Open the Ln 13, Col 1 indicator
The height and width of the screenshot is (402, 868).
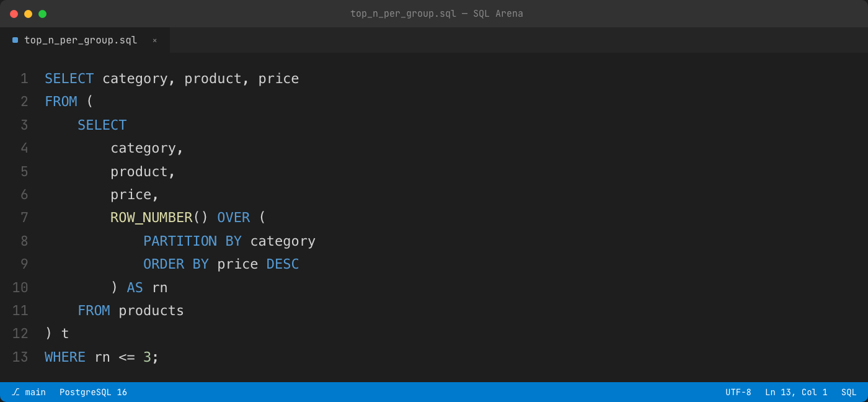click(796, 392)
